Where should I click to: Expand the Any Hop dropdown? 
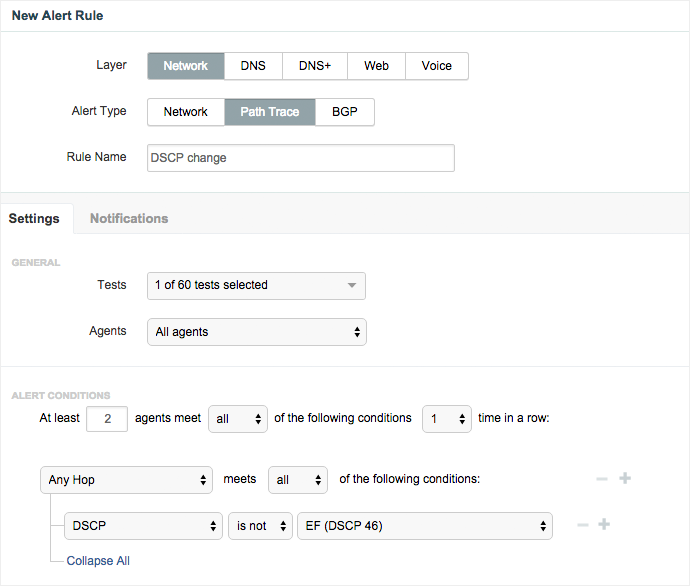tap(126, 480)
